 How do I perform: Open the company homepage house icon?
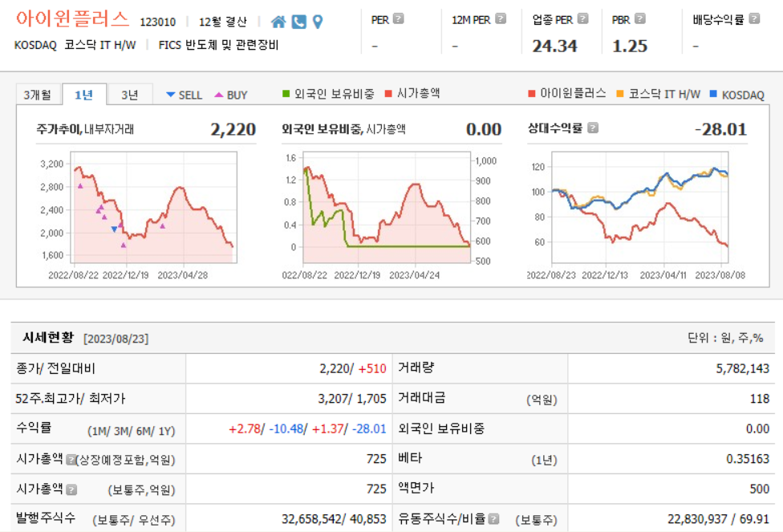click(x=278, y=22)
